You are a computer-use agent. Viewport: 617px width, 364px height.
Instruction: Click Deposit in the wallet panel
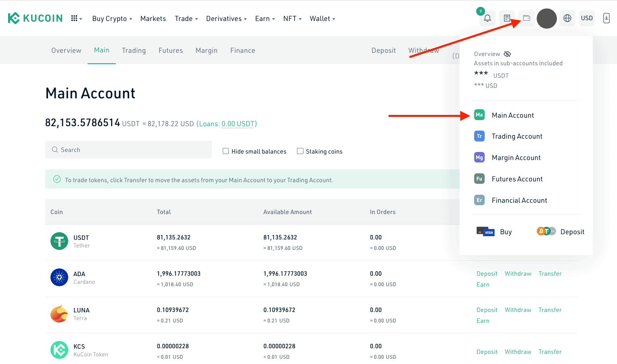[x=572, y=232]
